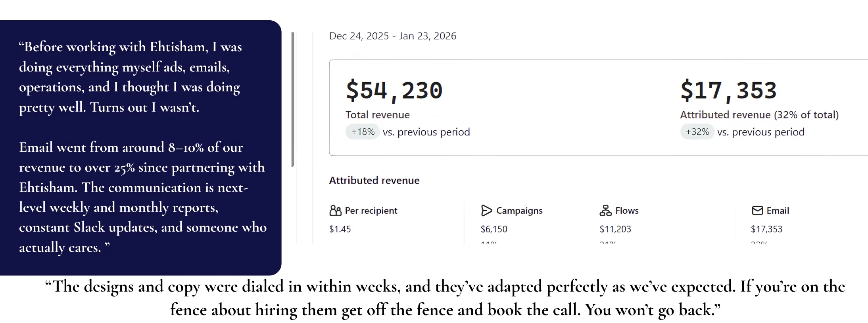This screenshot has width=868, height=323.
Task: Select the Dec 24, 2025 - Jan 23, 2026 date range
Action: (x=393, y=36)
